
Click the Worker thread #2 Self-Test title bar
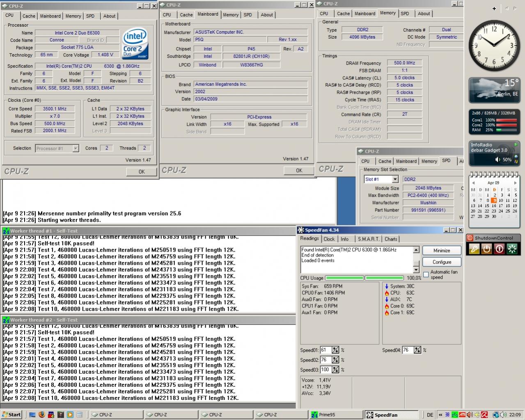coord(148,320)
